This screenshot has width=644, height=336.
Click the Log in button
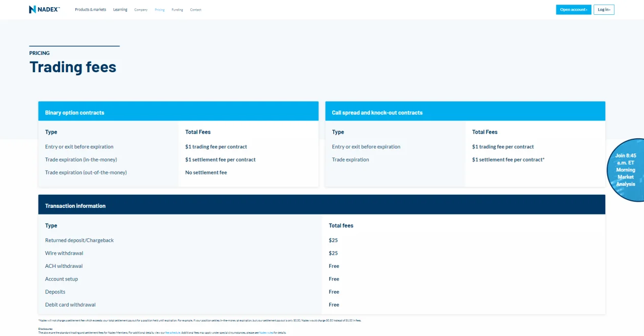(604, 10)
